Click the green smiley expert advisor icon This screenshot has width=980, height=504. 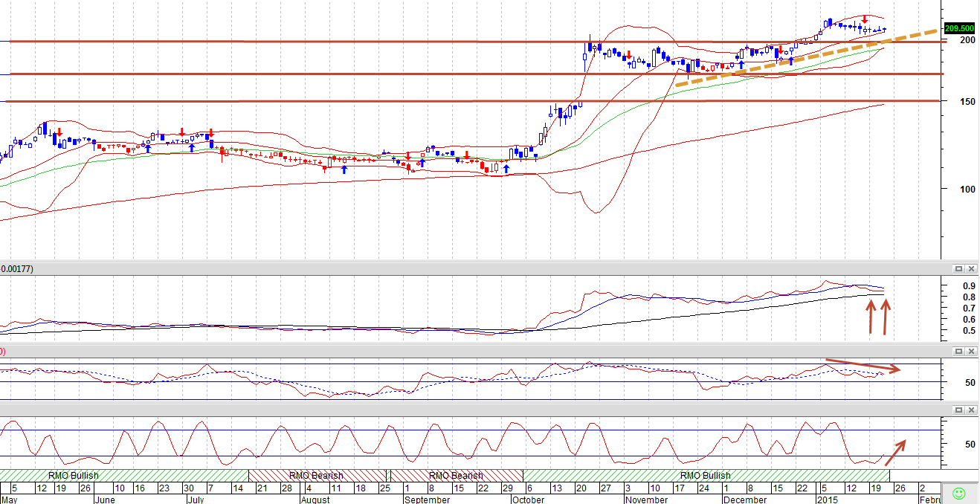click(959, 493)
